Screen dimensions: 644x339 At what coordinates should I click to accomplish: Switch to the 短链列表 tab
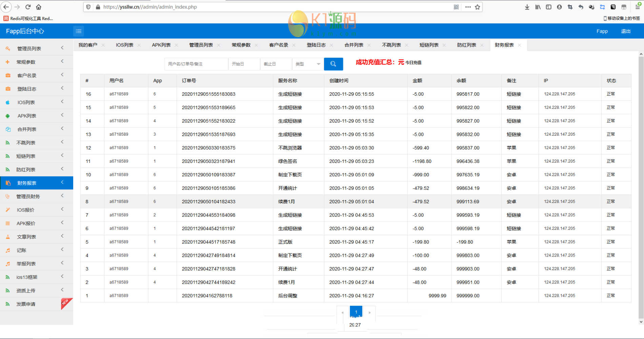pos(429,45)
